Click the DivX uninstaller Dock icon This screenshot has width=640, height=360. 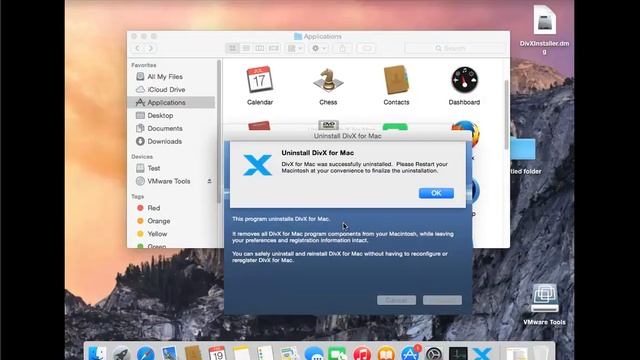click(482, 353)
